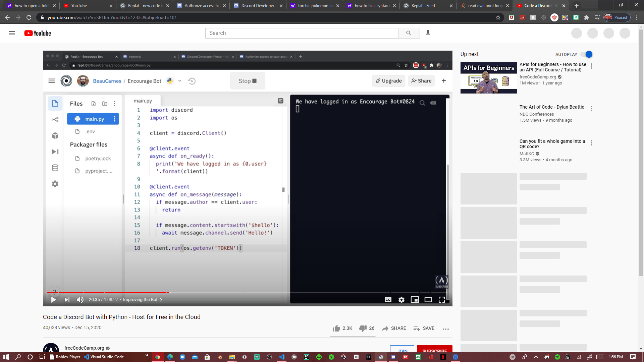Enable theater mode view
644x362 pixels.
point(428,300)
